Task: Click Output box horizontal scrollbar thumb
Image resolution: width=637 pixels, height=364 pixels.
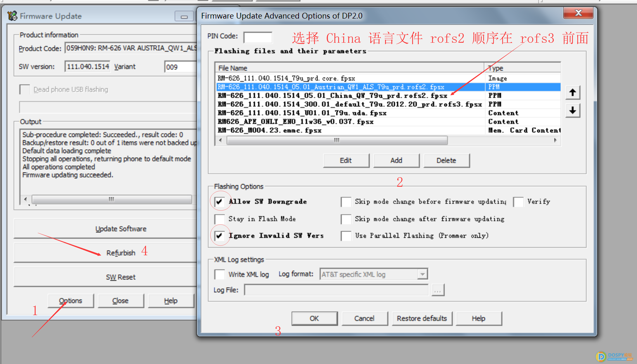Action: pyautogui.click(x=112, y=199)
